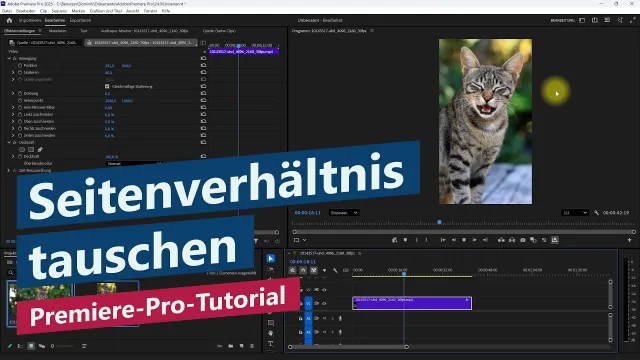This screenshot has height=360, width=640.
Task: Open the Workspaces icon at top right
Action: (x=582, y=20)
